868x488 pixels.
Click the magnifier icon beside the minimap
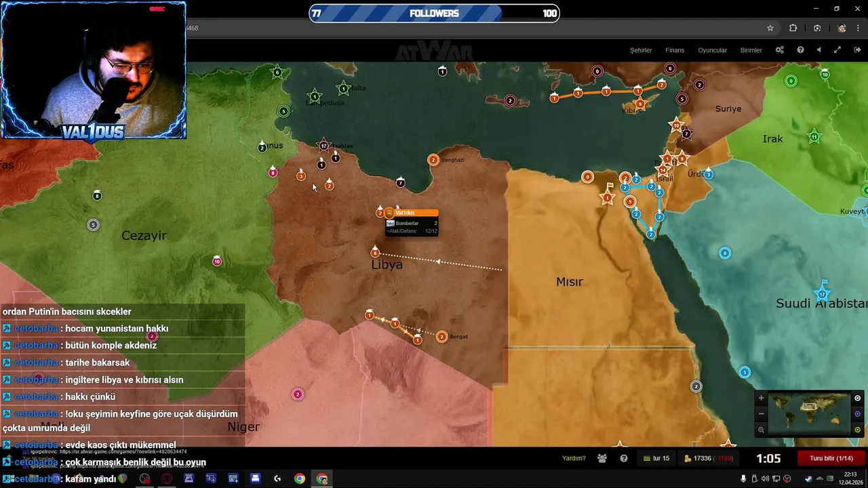click(761, 430)
